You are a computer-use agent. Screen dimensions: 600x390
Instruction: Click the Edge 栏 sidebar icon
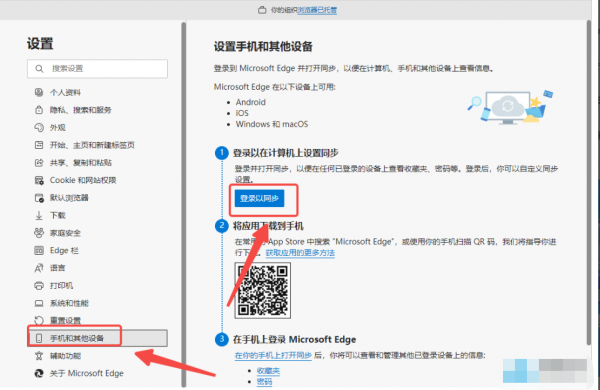pos(39,250)
